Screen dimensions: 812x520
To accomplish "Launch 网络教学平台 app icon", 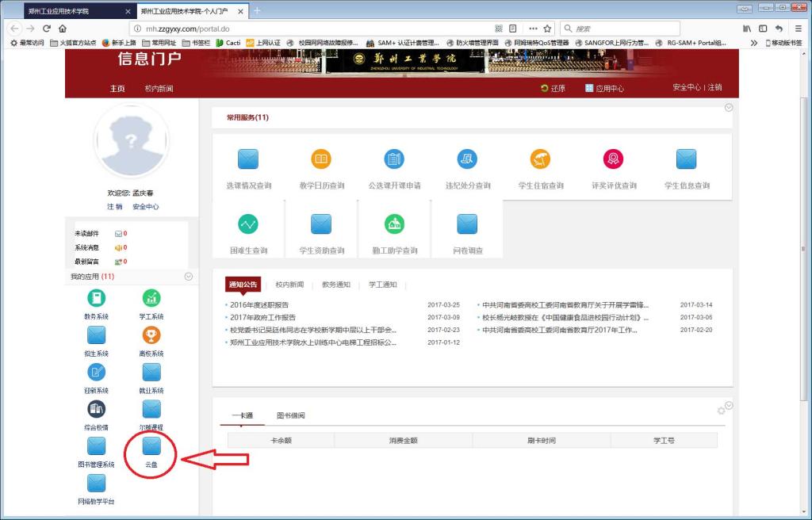I will tap(96, 484).
